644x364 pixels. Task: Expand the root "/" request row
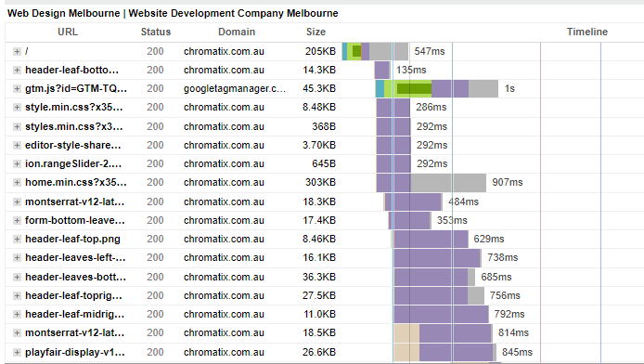[17, 51]
